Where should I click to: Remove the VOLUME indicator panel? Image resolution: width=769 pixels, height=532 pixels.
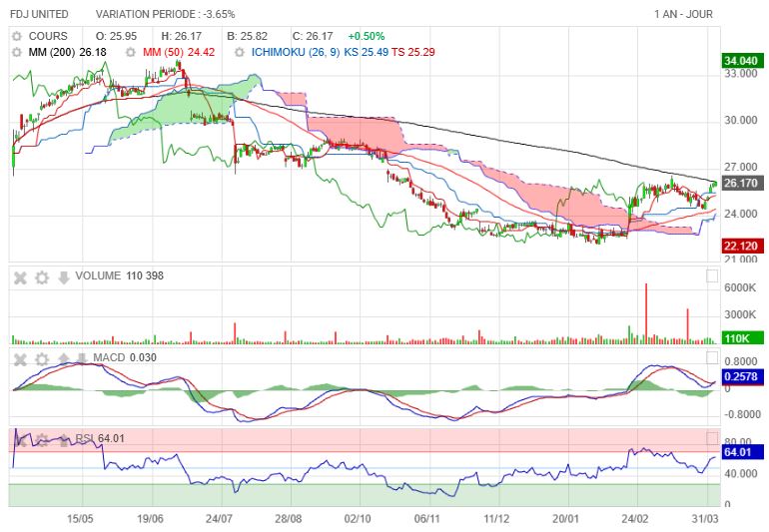tap(20, 278)
